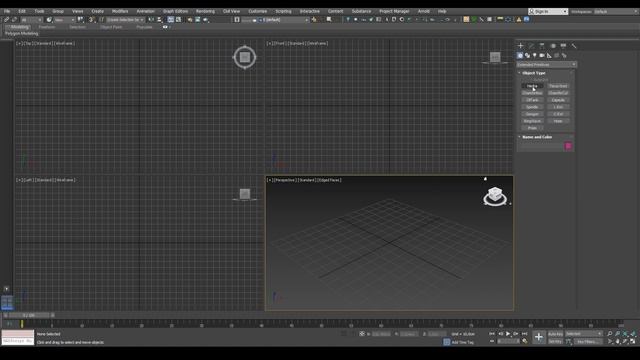Toggle absolute/offset transform type-in mode
Image resolution: width=640 pixels, height=360 pixels.
(362, 334)
